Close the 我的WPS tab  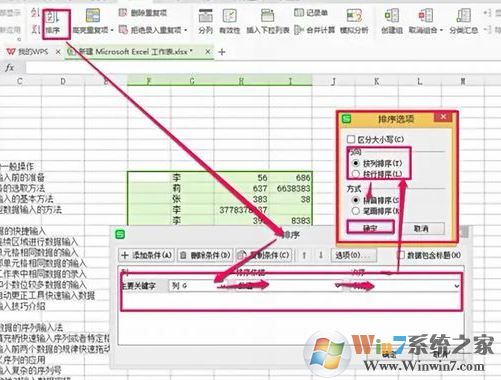tap(58, 52)
